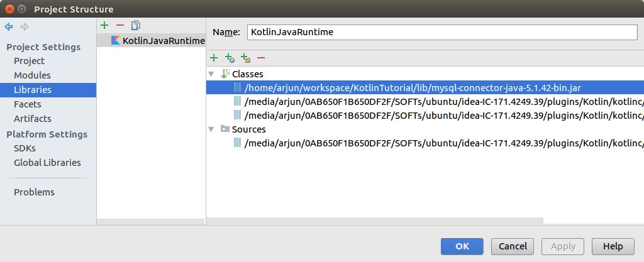644x262 pixels.
Task: Add a new project library with plus icon
Action: pos(105,25)
